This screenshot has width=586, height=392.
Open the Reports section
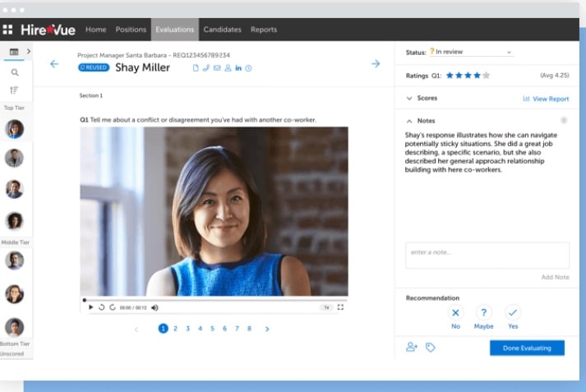pyautogui.click(x=264, y=30)
